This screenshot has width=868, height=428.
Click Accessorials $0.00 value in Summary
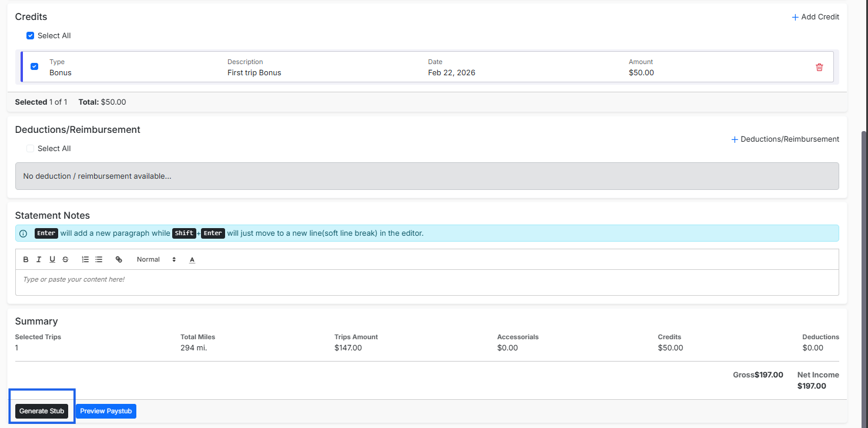[x=508, y=348]
